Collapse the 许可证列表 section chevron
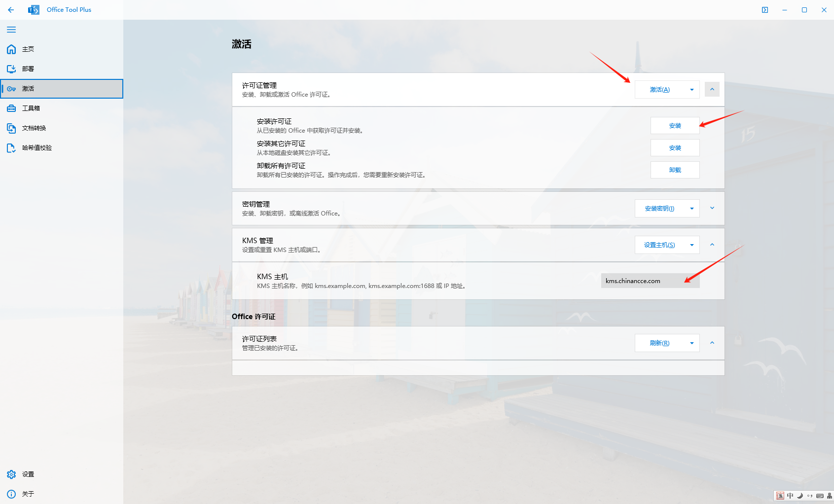 click(x=712, y=343)
